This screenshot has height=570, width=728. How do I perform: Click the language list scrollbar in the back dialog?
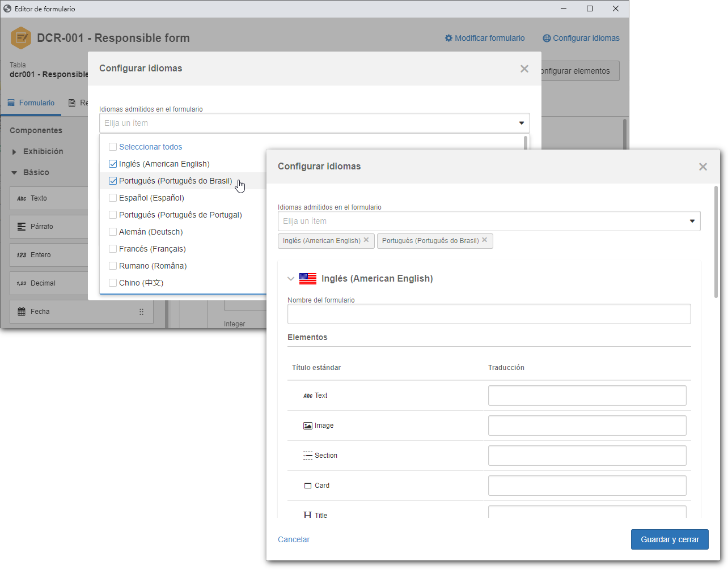coord(526,143)
